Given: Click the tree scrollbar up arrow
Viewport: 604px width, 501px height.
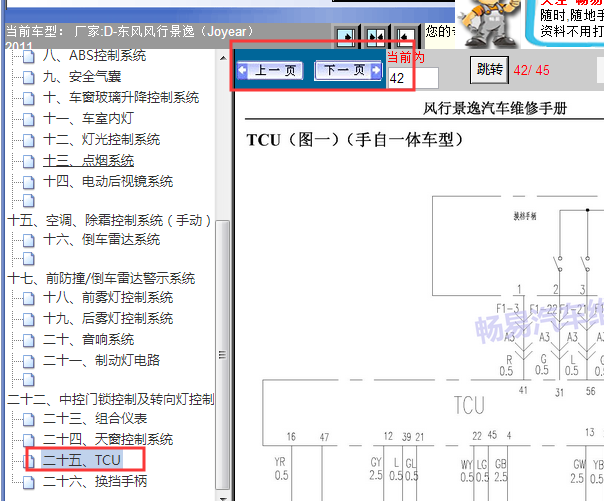Looking at the screenshot, I should 223,58.
